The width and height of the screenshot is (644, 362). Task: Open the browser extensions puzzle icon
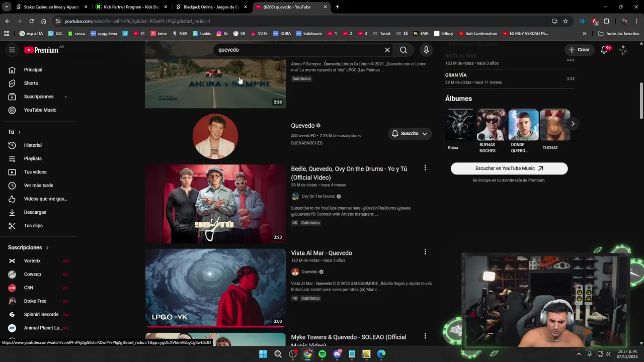pyautogui.click(x=606, y=21)
